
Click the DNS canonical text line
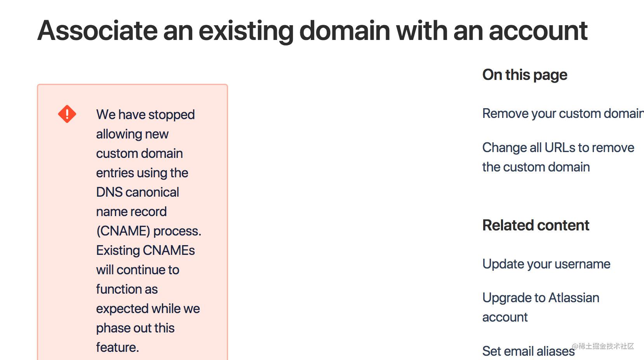click(x=138, y=192)
